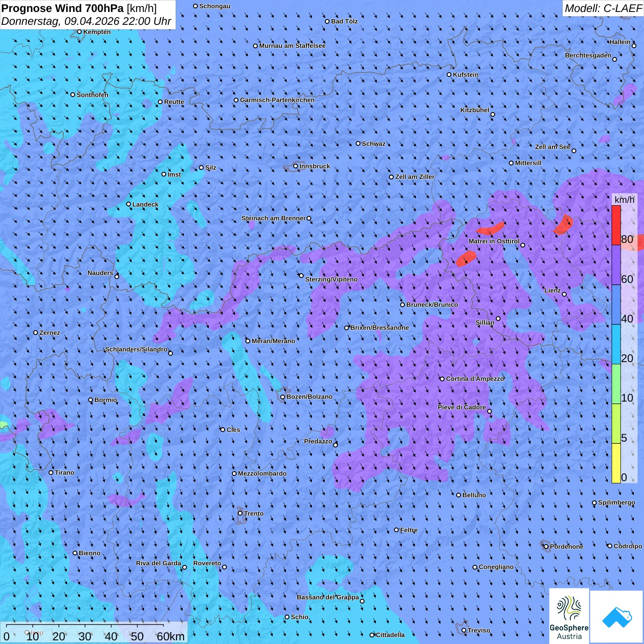Click the Belluno location marker
The width and height of the screenshot is (644, 644).
point(459,495)
